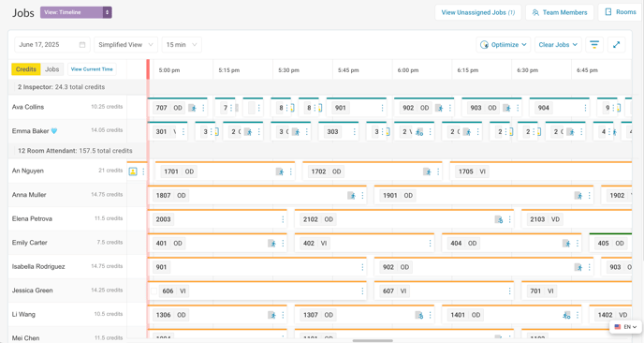Screen dimensions: 644x343
Task: Open the three-dot menu on job 2003
Action: click(283, 219)
